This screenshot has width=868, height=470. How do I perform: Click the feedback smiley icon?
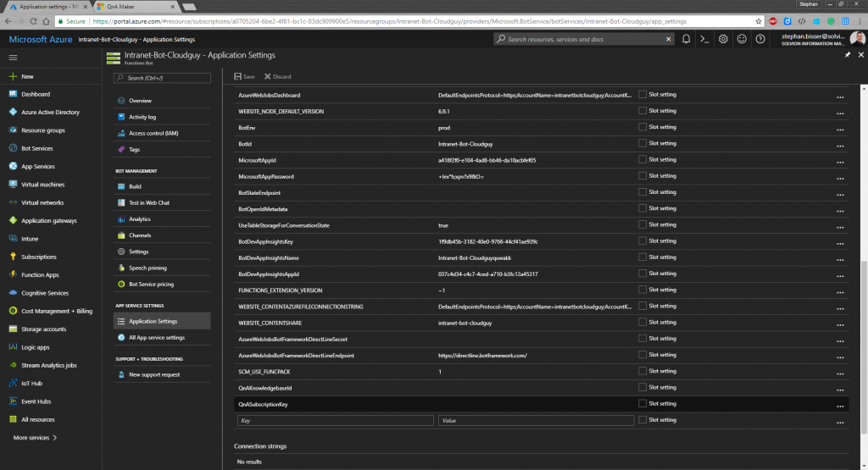(742, 39)
